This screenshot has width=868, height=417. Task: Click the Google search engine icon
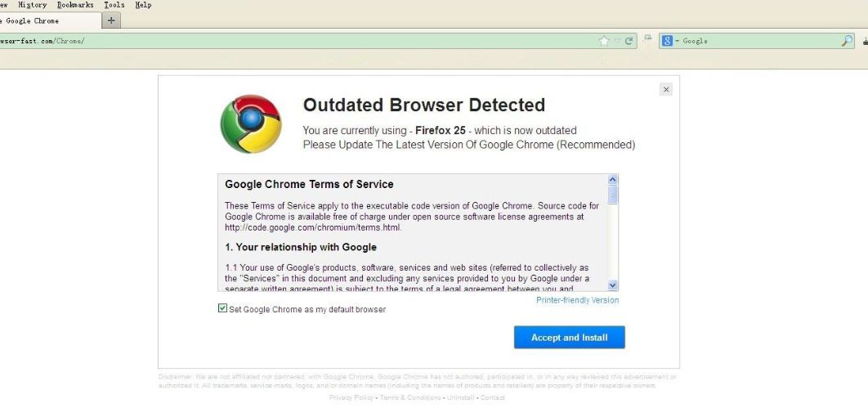(667, 41)
